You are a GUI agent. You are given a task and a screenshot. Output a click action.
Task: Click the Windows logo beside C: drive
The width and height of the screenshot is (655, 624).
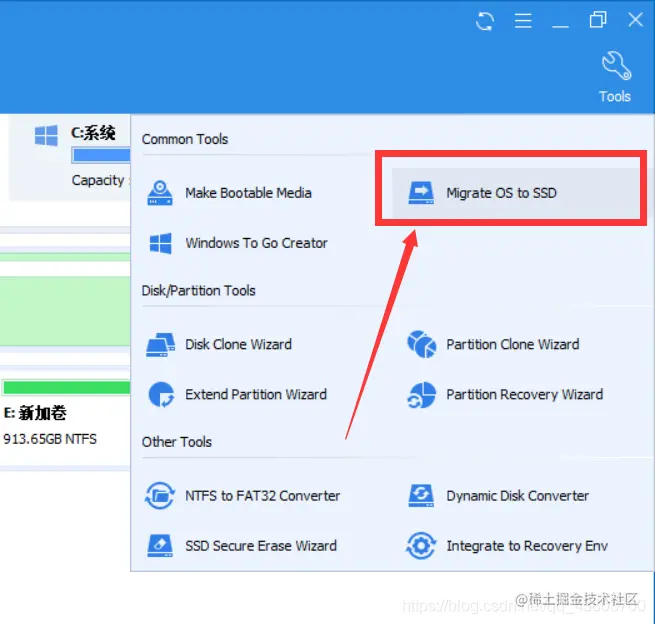click(x=46, y=135)
